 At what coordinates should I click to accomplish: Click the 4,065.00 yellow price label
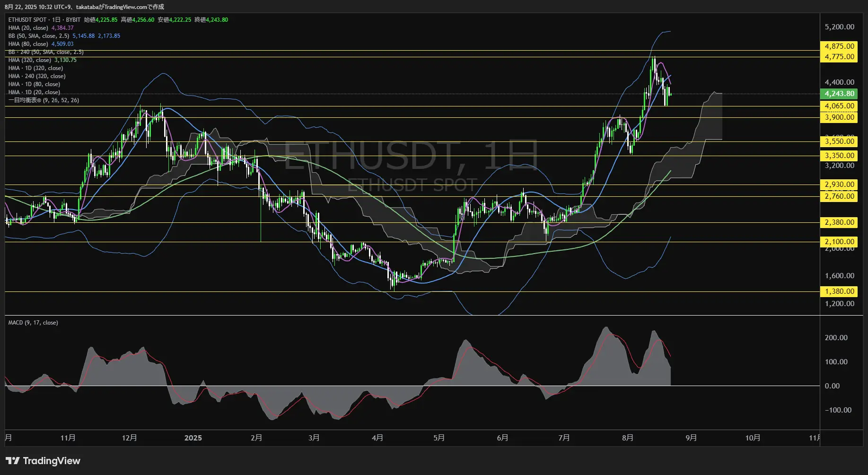point(839,106)
